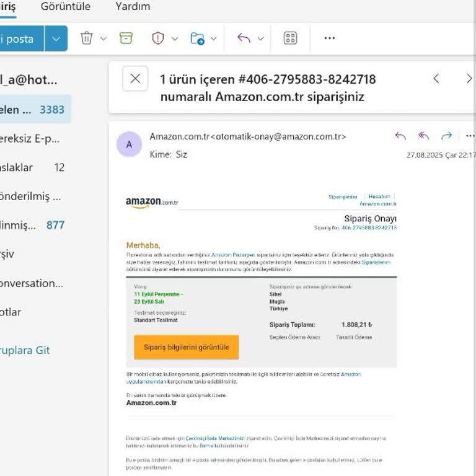Close the open message with X button
The height and width of the screenshot is (476, 476).
click(135, 79)
